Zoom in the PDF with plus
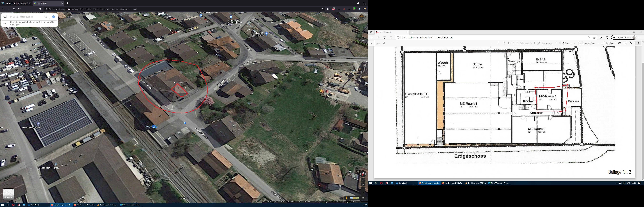The image size is (644, 207). pos(498,43)
